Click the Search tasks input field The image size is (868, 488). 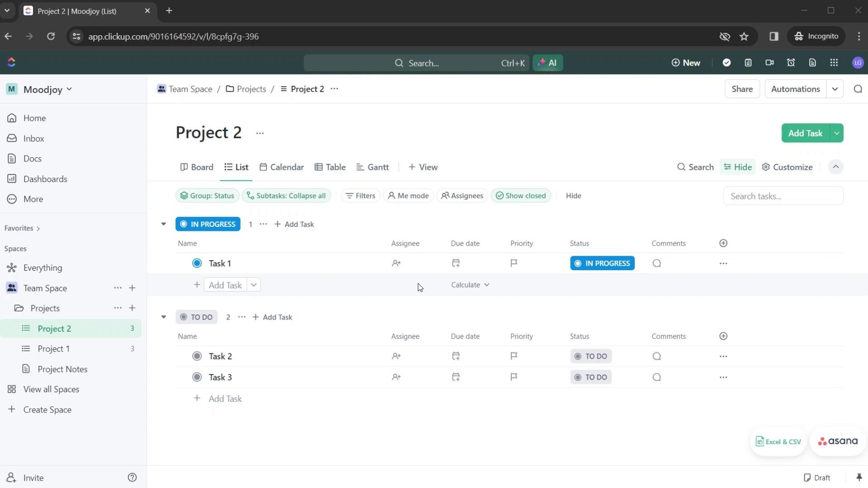(783, 196)
